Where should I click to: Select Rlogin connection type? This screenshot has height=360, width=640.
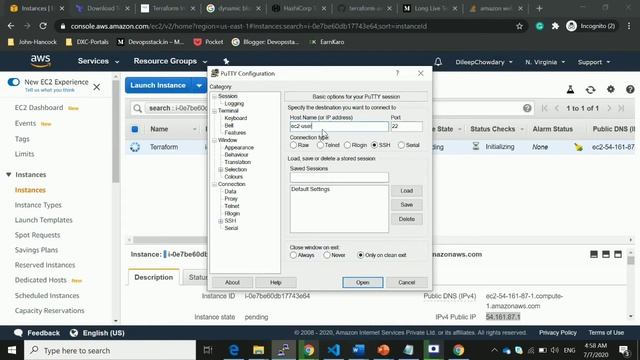tap(347, 145)
